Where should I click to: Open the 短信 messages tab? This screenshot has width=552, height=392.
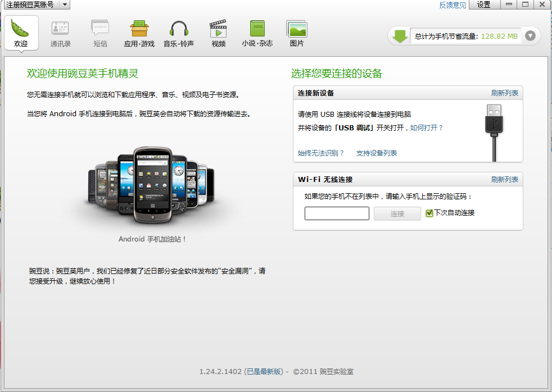pos(100,33)
